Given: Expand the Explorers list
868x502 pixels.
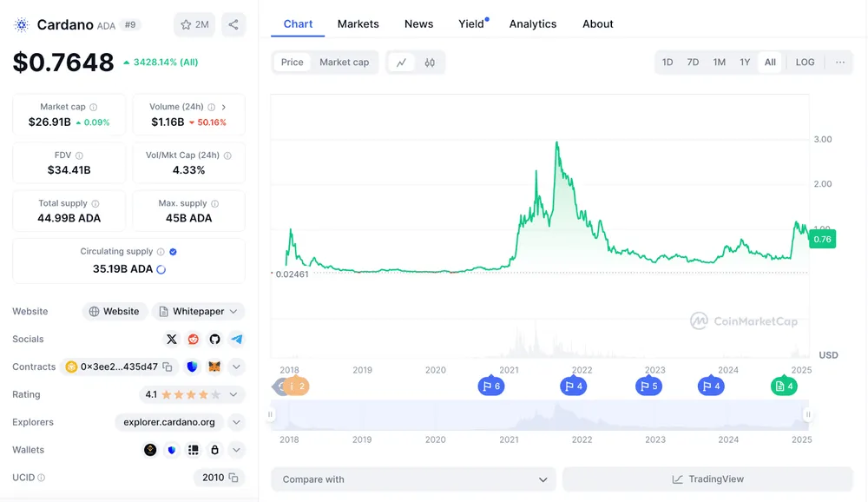Looking at the screenshot, I should (235, 422).
